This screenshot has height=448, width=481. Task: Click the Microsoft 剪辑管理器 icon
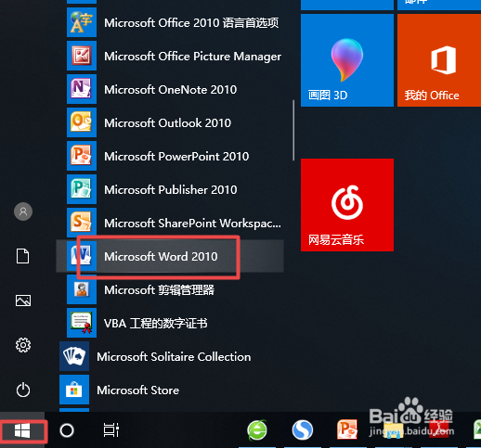click(x=82, y=289)
